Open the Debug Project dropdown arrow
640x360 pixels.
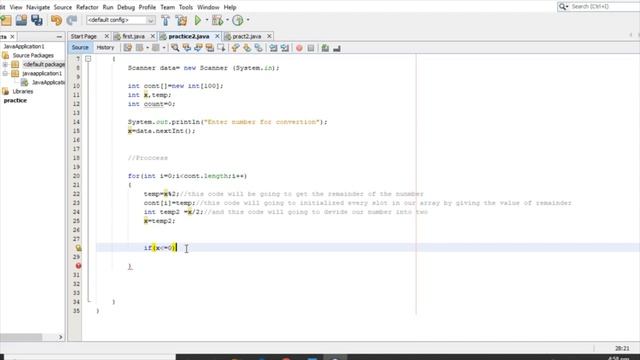[227, 20]
